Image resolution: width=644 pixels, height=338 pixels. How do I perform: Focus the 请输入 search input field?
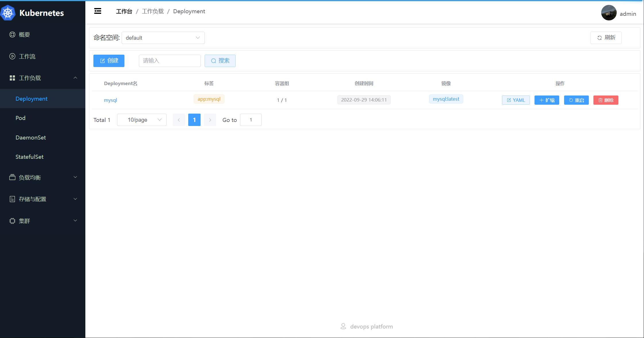click(170, 61)
